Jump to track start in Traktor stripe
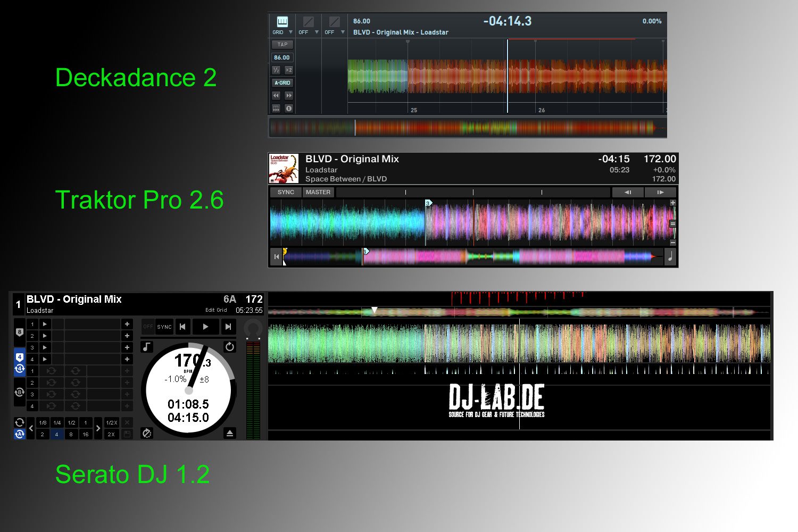Image resolution: width=798 pixels, height=532 pixels. [x=276, y=257]
